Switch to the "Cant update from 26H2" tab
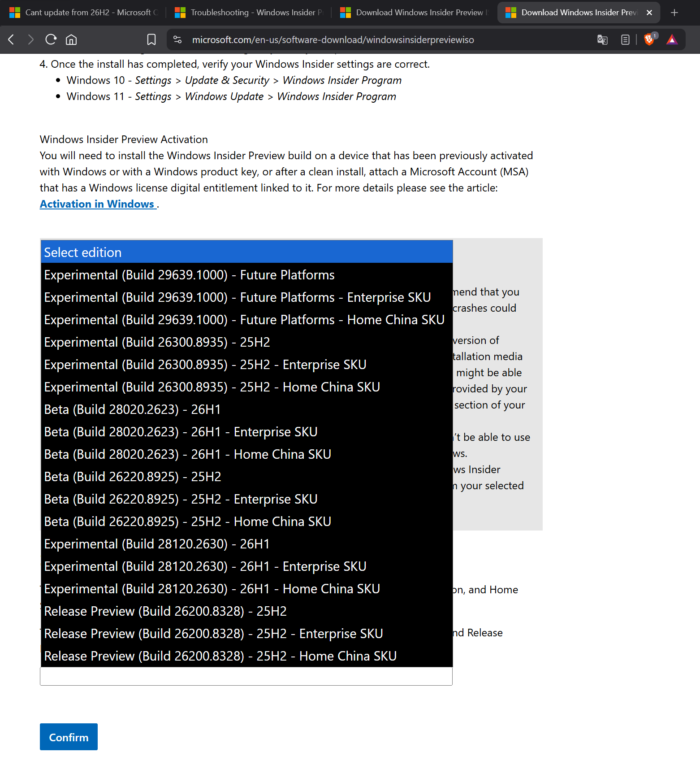Image resolution: width=700 pixels, height=761 pixels. [84, 13]
